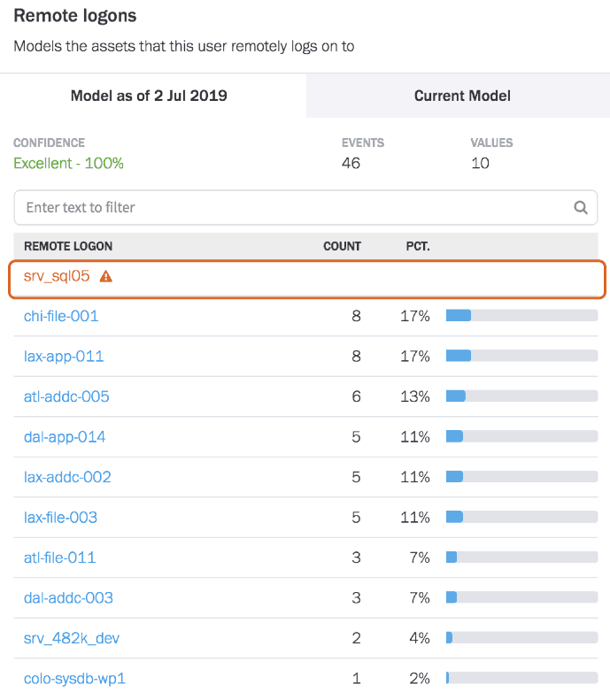This screenshot has width=610, height=700.
Task: Open the srv_482k_dev asset link
Action: pyautogui.click(x=72, y=638)
